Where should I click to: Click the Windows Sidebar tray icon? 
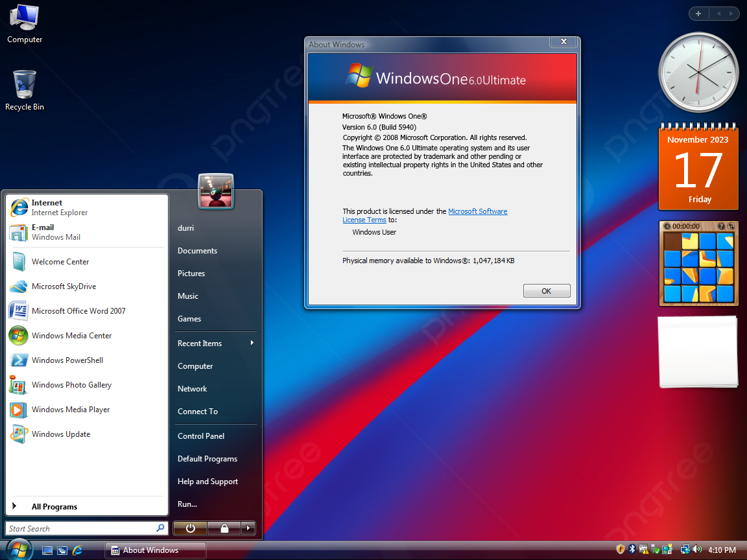(667, 549)
